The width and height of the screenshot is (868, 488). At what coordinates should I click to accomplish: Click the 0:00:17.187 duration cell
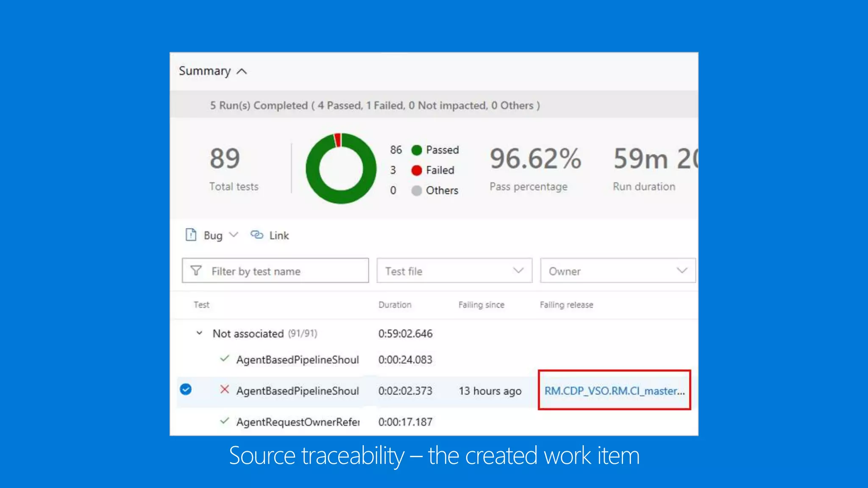(x=405, y=422)
